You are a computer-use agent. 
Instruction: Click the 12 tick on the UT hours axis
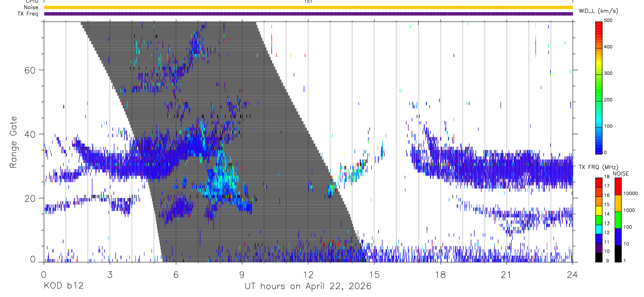tap(308, 274)
